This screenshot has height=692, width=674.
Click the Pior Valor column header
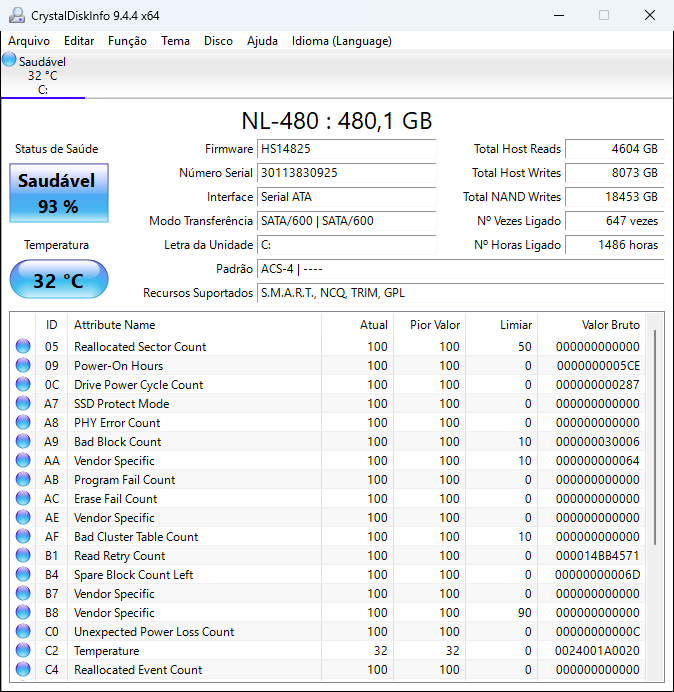(429, 325)
